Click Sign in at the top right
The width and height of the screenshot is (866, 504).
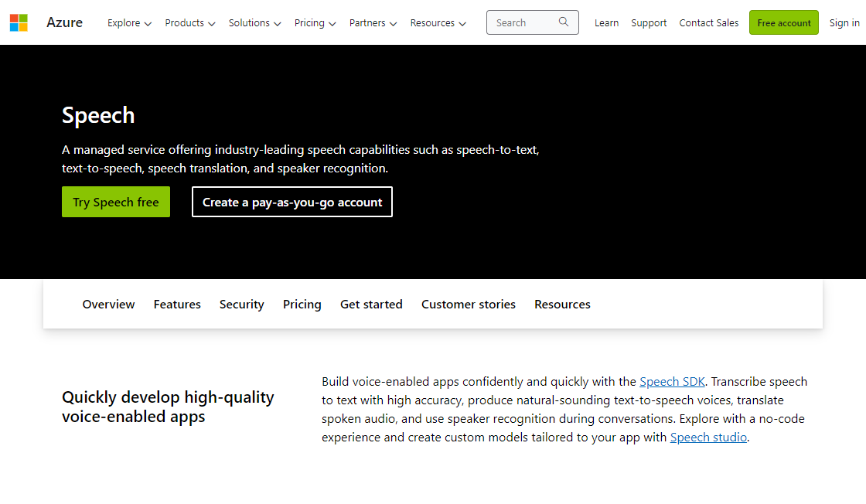tap(844, 23)
